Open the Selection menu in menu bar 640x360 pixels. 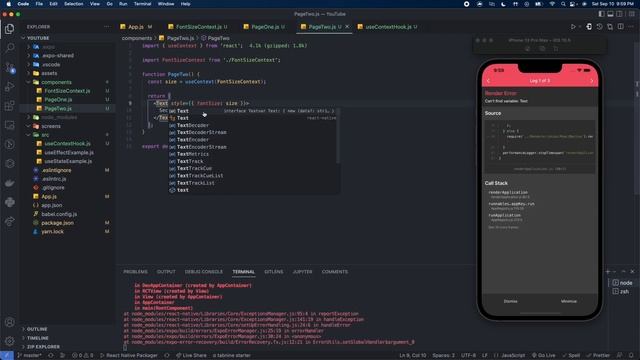[73, 4]
